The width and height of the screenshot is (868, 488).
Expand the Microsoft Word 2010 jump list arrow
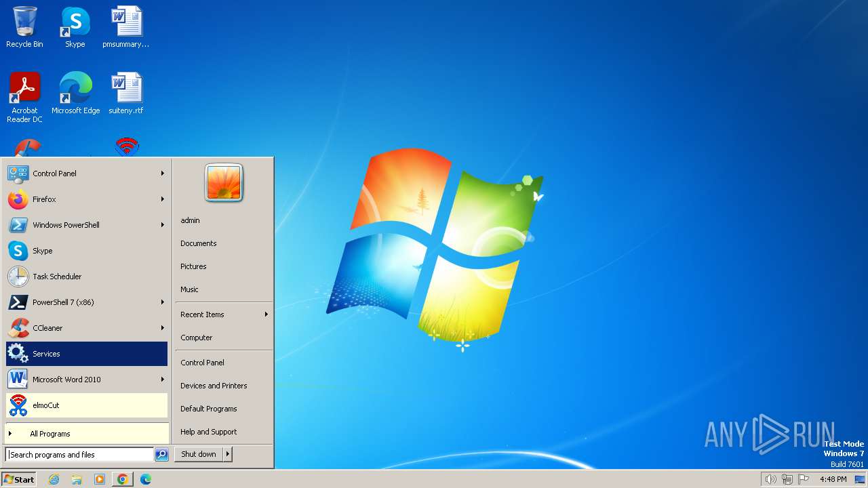coord(163,380)
